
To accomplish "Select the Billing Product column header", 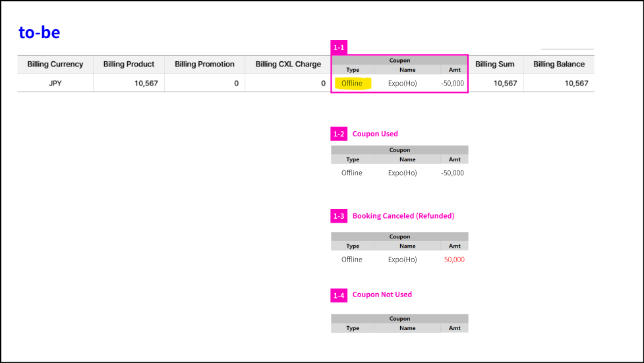I will [129, 65].
